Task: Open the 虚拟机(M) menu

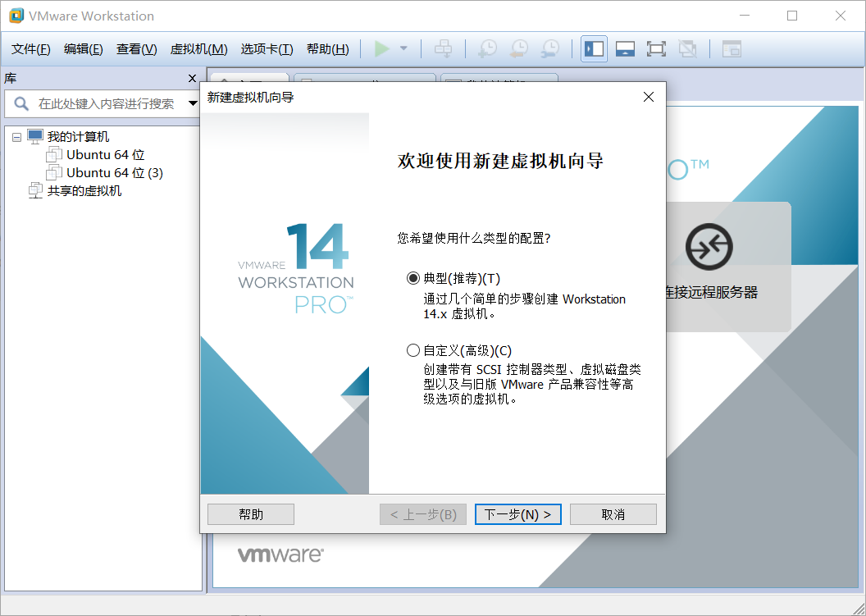Action: (197, 48)
